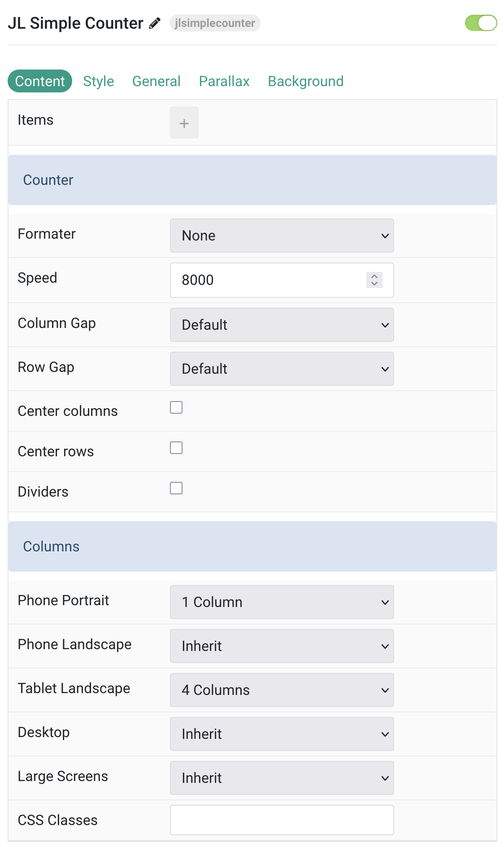
Task: Enable the Dividers checkbox
Action: 176,488
